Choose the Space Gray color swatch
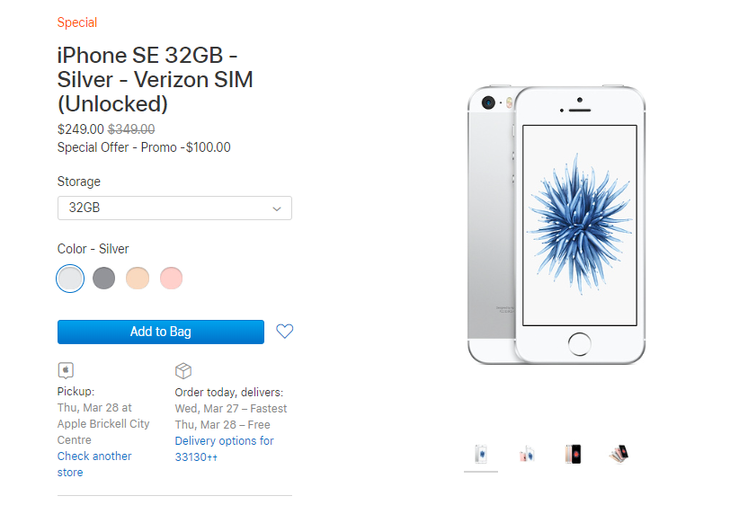The width and height of the screenshot is (730, 505). 104,278
